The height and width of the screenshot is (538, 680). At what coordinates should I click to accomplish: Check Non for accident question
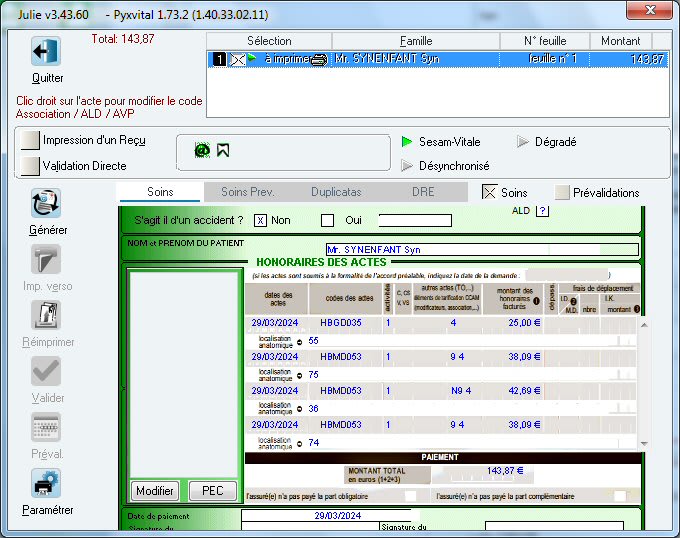click(x=260, y=221)
